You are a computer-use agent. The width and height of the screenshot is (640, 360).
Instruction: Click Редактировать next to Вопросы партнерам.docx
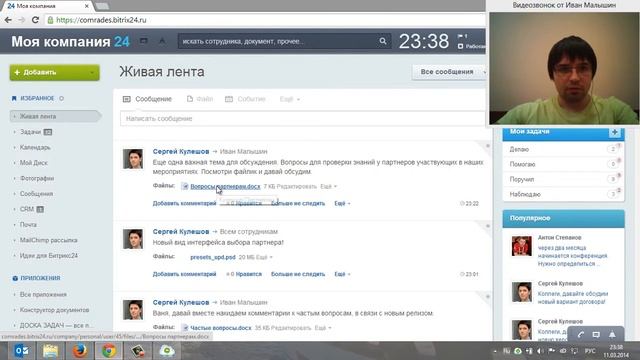(297, 187)
